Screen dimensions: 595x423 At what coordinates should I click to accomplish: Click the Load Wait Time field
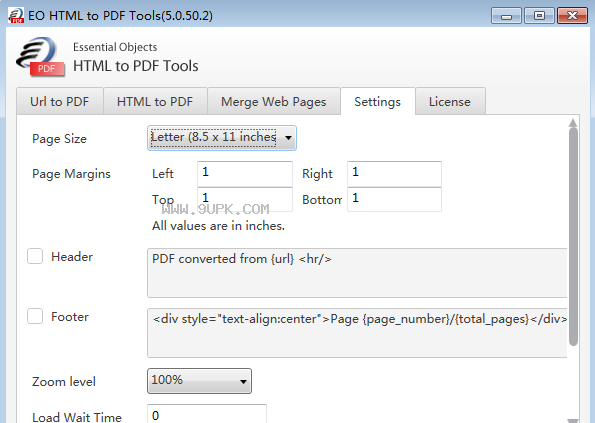click(207, 414)
